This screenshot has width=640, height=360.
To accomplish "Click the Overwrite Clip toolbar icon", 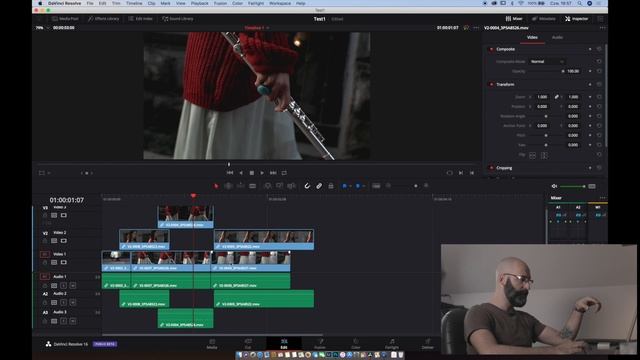I will pyautogui.click(x=280, y=186).
